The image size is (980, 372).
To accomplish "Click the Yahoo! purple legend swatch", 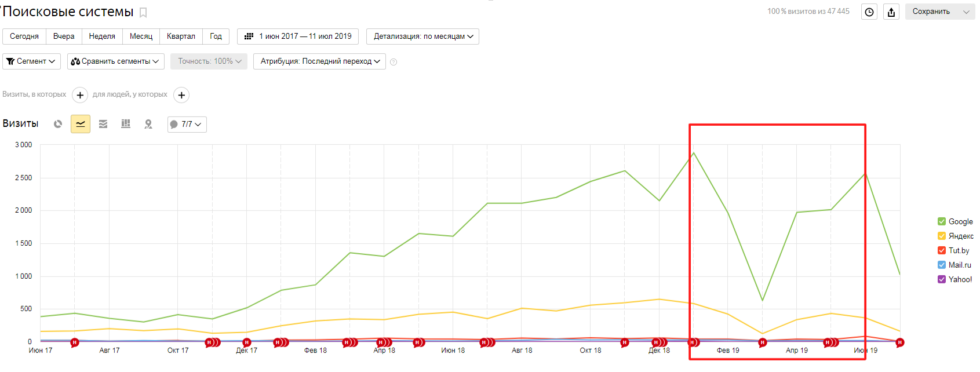I will click(942, 279).
